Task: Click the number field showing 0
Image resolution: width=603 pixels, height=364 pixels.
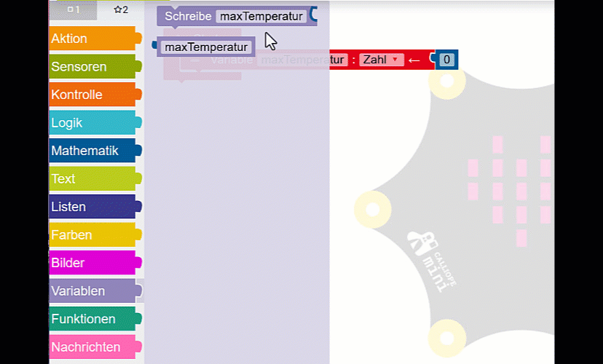Action: (x=446, y=60)
